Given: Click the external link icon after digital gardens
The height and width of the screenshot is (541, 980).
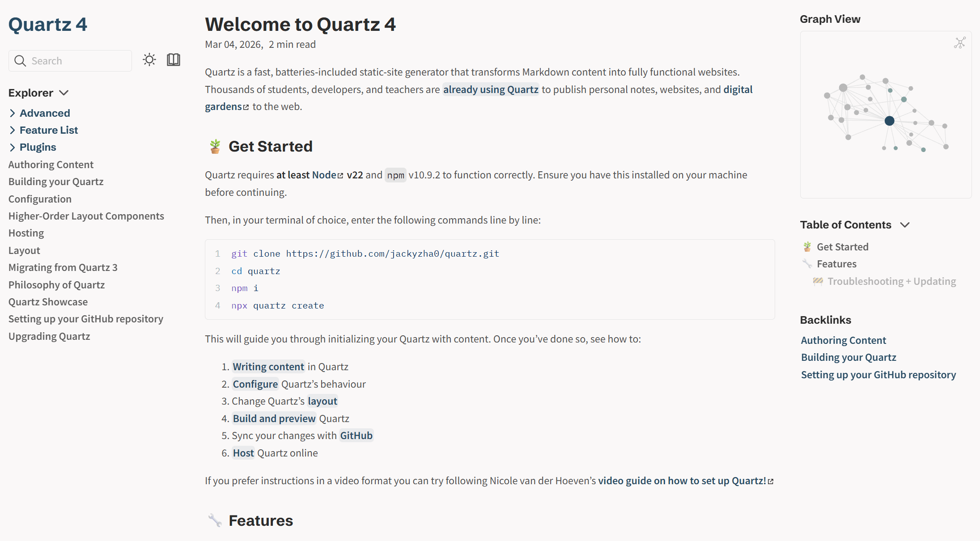Looking at the screenshot, I should 246,107.
